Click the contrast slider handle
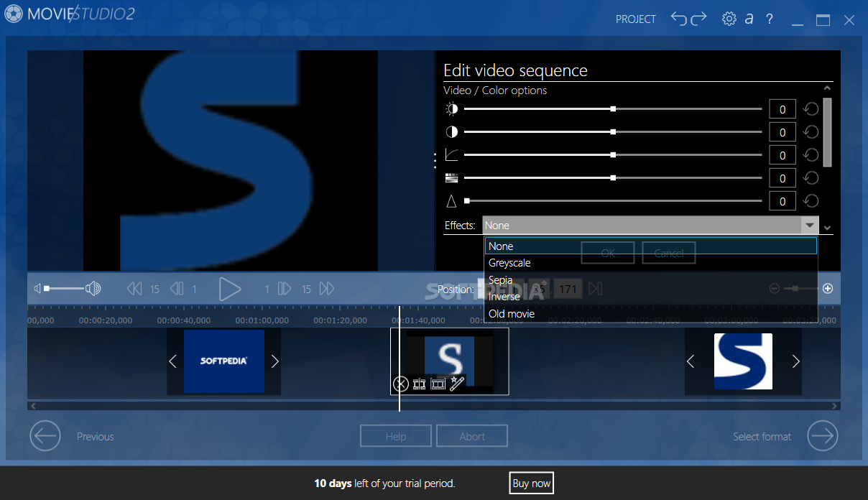The width and height of the screenshot is (868, 500). point(613,132)
